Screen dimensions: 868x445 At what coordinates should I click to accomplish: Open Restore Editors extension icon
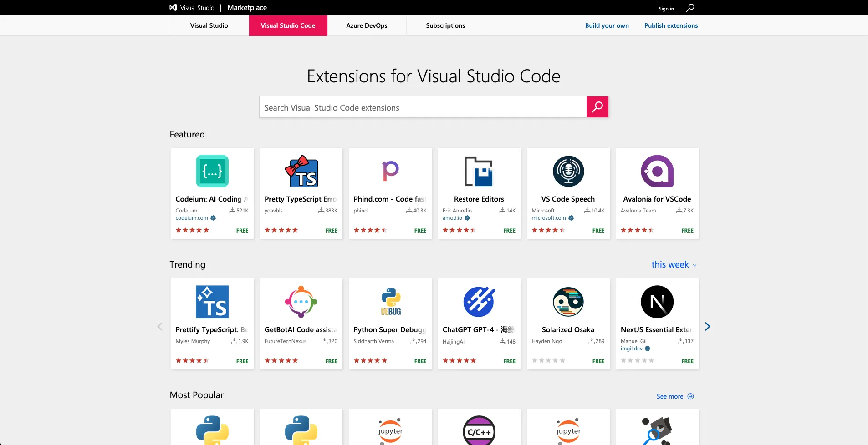click(x=479, y=171)
